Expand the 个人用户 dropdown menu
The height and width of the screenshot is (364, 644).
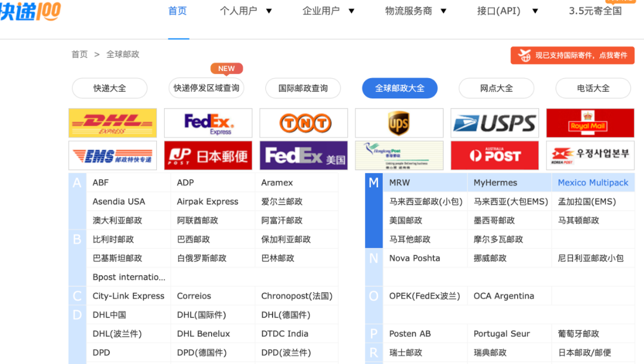[x=246, y=11]
